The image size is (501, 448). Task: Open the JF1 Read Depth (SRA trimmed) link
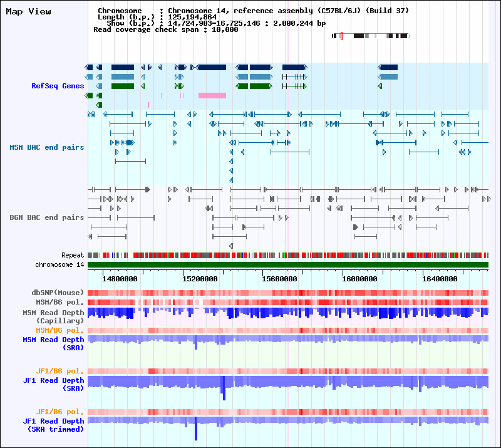tap(53, 425)
